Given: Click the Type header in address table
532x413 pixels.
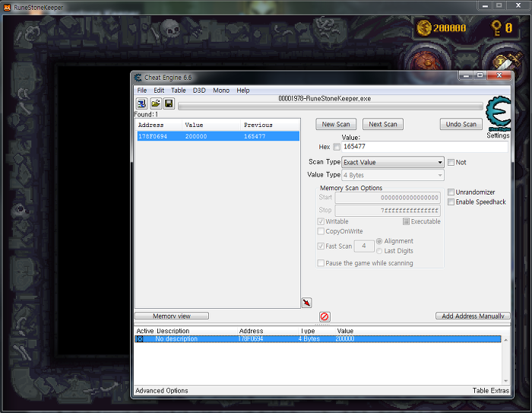Looking at the screenshot, I should (308, 331).
